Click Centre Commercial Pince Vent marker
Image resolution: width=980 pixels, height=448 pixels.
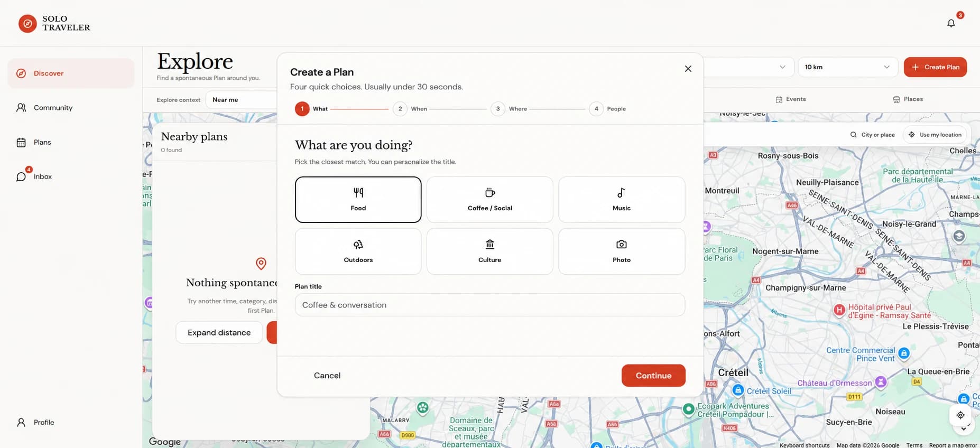tap(904, 353)
